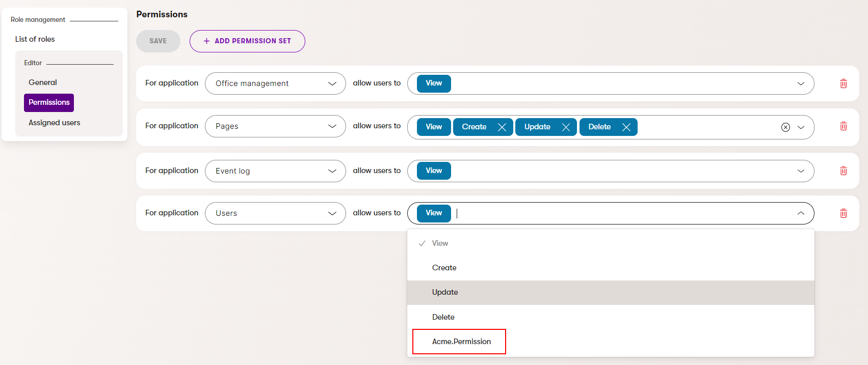The height and width of the screenshot is (365, 868).
Task: Select Create option in the permissions dropdown
Action: click(x=444, y=268)
